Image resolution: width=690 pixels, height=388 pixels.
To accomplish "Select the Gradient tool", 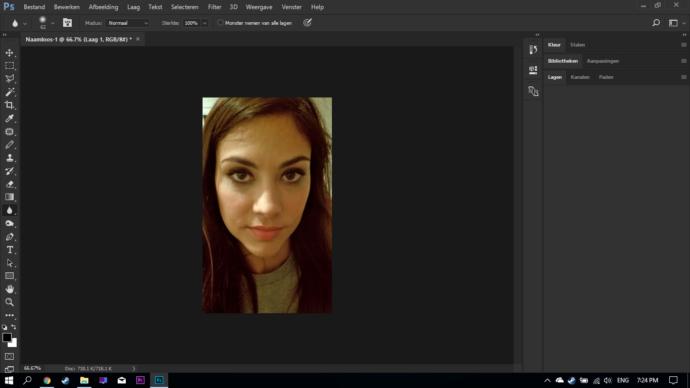I will pos(9,197).
